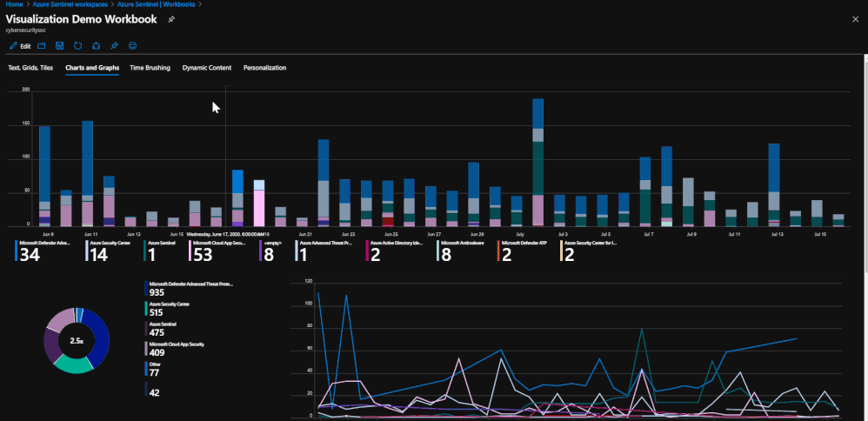The image size is (868, 421).
Task: Open Azure Sentinel | Workbooks breadcrumb
Action: (x=156, y=3)
